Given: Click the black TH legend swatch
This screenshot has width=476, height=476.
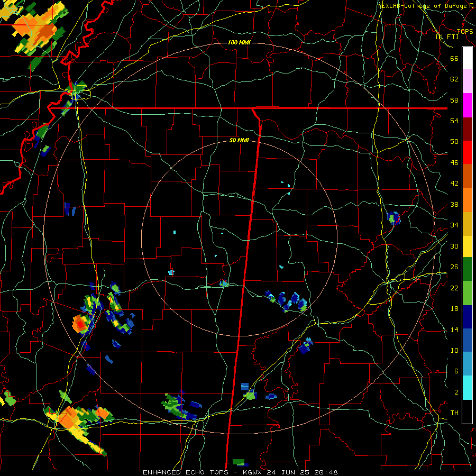Looking at the screenshot, I should (467, 411).
